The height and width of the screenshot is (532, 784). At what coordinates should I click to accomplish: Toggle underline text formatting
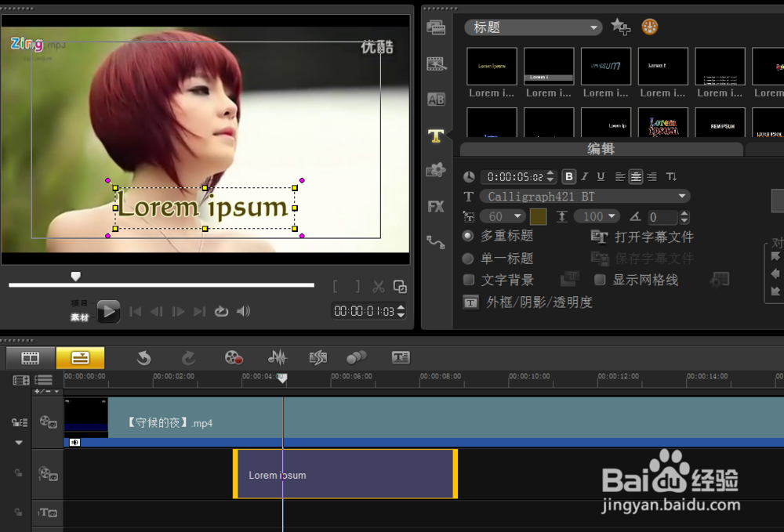(601, 177)
